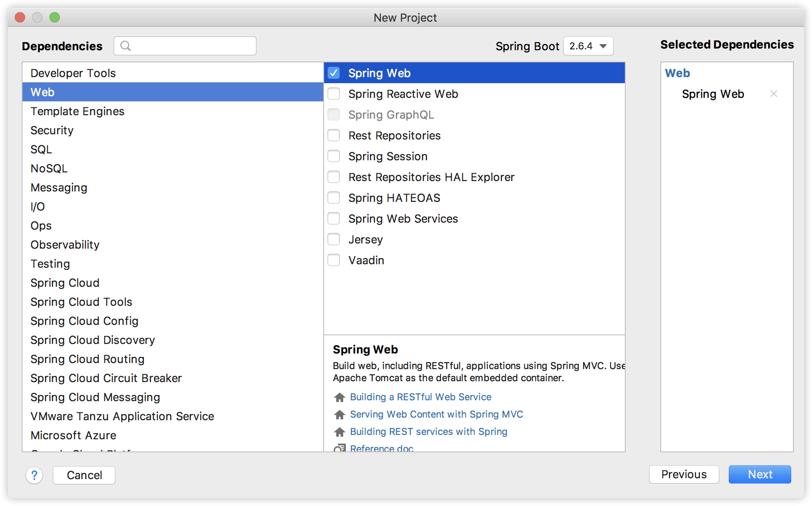Uncheck the Spring Web checkbox
Screen dimensions: 812x506
coord(334,73)
